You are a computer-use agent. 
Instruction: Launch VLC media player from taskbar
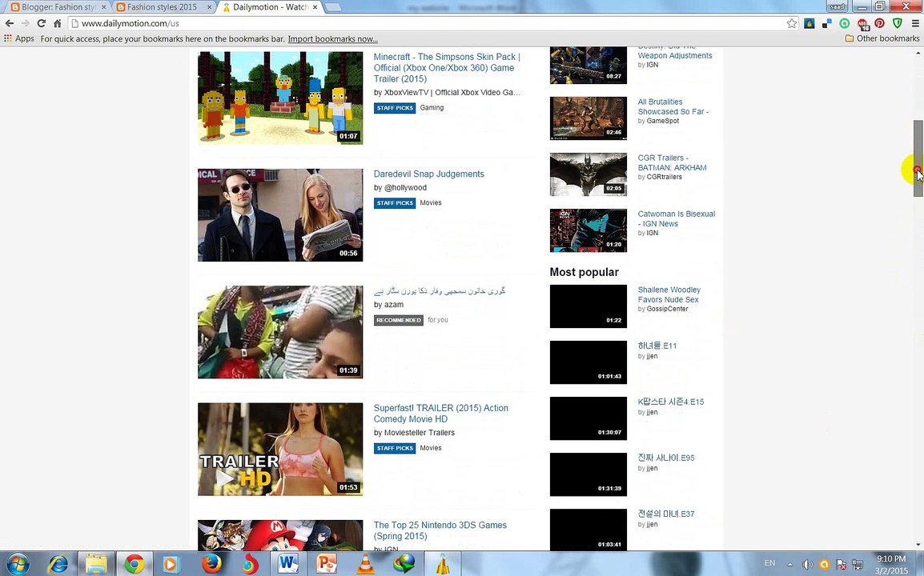pyautogui.click(x=365, y=564)
